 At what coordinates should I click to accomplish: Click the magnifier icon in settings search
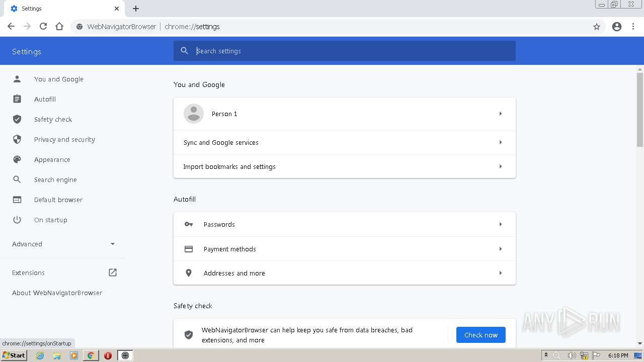tap(185, 51)
